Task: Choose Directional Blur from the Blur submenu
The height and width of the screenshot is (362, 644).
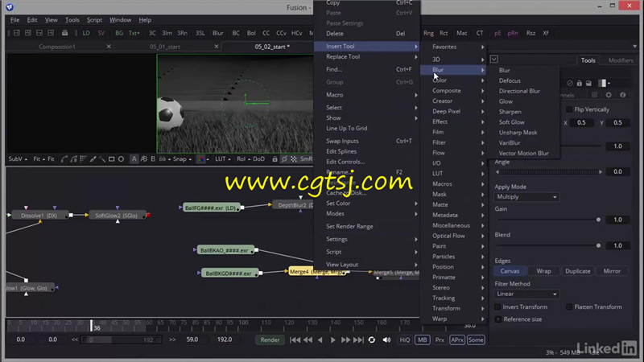Action: pos(519,91)
